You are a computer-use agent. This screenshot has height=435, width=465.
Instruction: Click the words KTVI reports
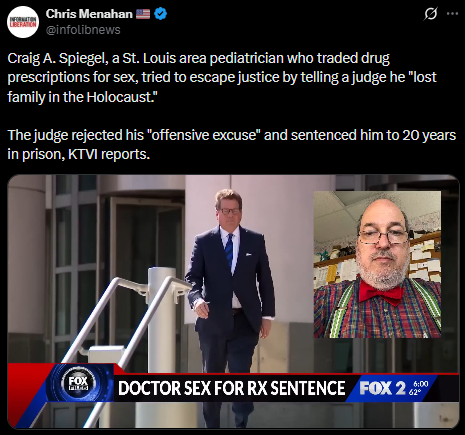click(x=109, y=154)
